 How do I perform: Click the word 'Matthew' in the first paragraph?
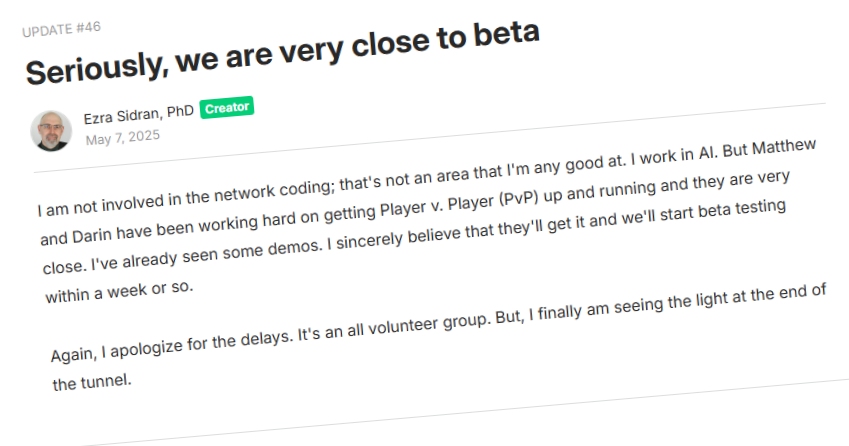784,147
